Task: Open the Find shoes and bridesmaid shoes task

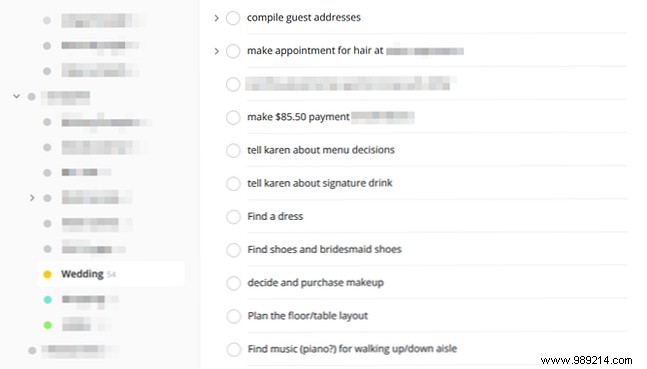Action: (x=324, y=249)
